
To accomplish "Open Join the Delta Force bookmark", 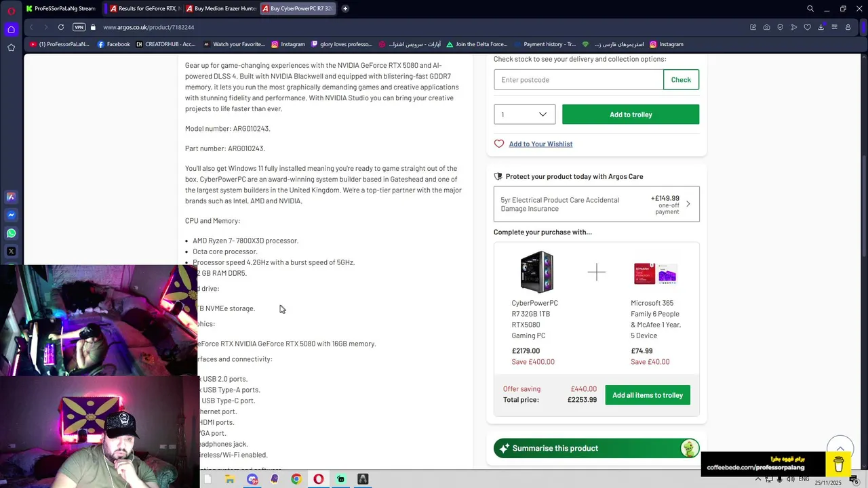I will point(476,44).
